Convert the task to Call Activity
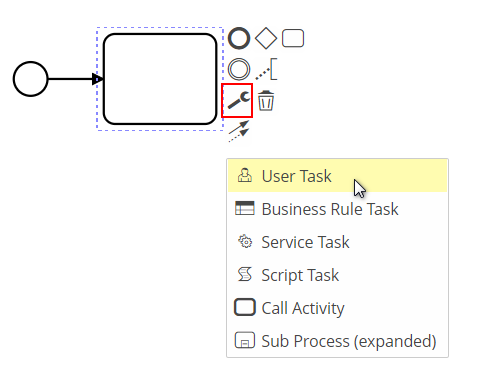The height and width of the screenshot is (375, 483). [337, 308]
